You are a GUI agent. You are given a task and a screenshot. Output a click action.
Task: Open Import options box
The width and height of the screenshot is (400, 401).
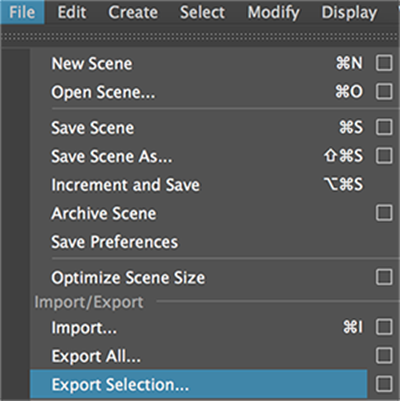[384, 327]
